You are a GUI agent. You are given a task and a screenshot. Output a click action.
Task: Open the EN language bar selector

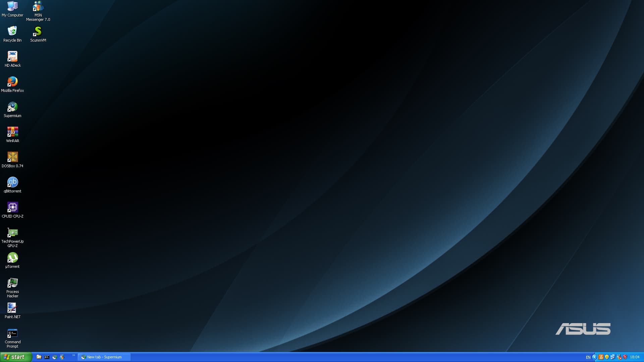588,357
